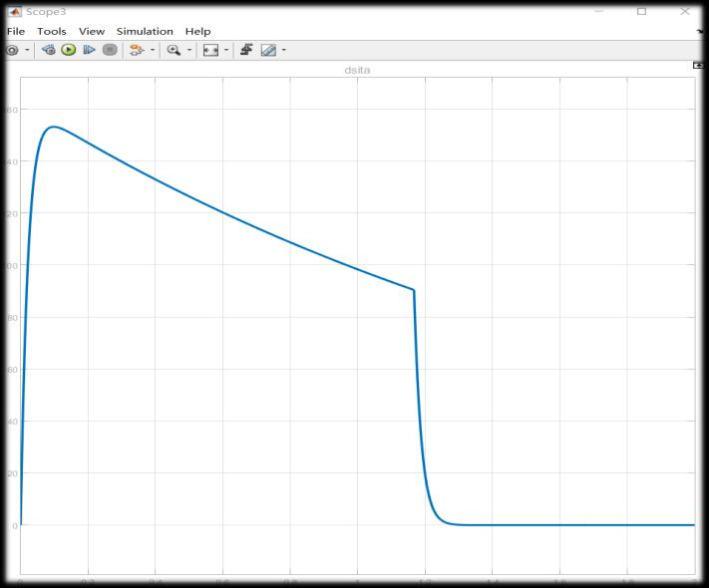
Task: Expand the Zoom tool dropdown arrow
Action: [x=189, y=50]
